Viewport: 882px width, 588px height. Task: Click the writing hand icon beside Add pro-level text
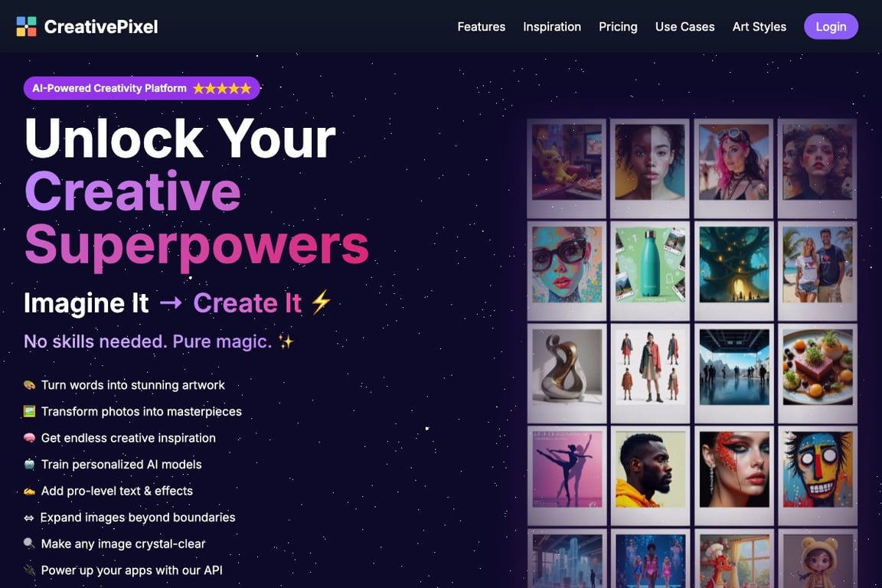29,492
